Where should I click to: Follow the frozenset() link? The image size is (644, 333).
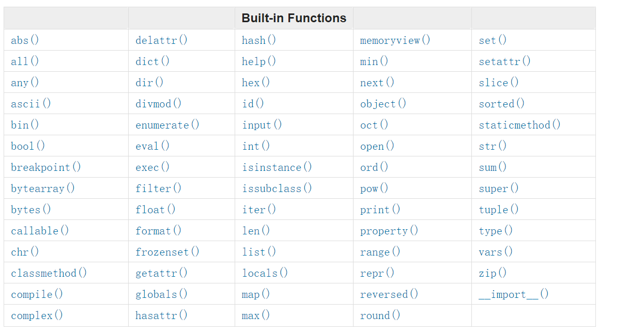tap(167, 252)
